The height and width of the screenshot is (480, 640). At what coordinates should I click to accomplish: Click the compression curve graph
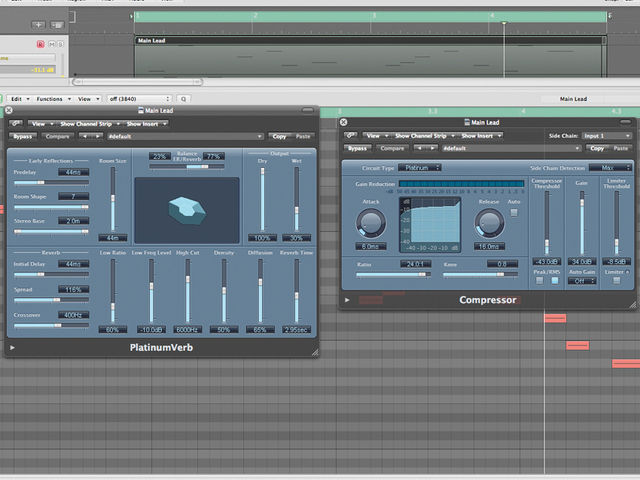[430, 225]
